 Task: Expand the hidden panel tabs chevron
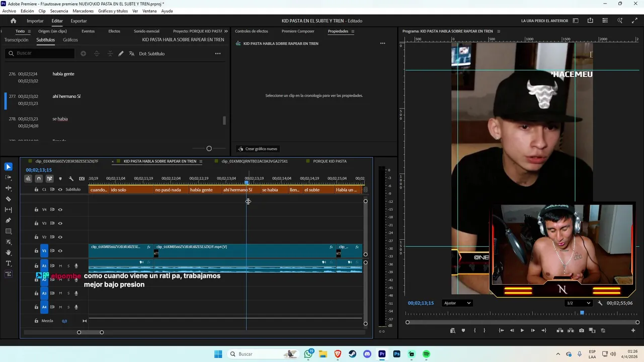(x=225, y=31)
